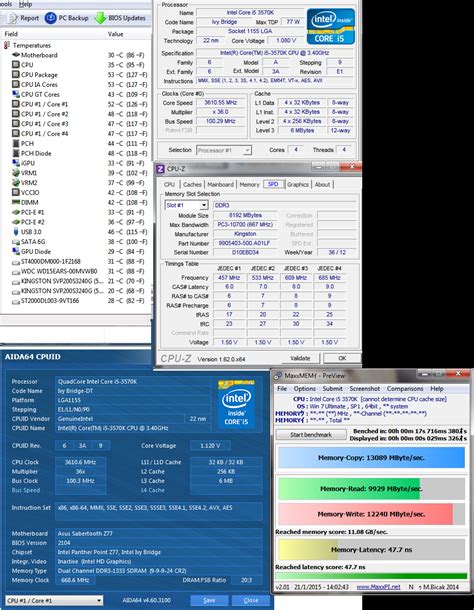The image size is (474, 610).
Task: Open the Slot #1 memory slot dropdown
Action: [x=204, y=205]
